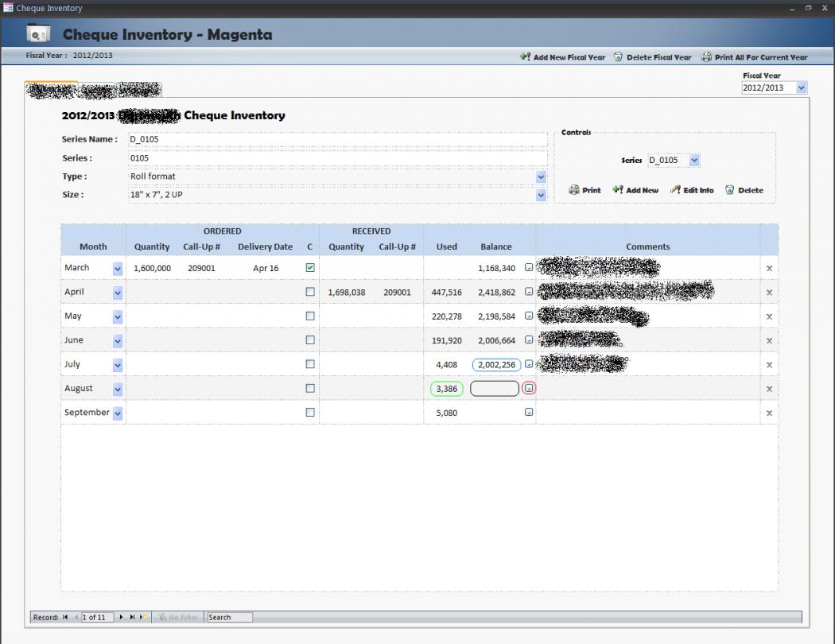Screen dimensions: 835x644
Task: Click the July Balance value 2,002,256
Action: click(496, 365)
